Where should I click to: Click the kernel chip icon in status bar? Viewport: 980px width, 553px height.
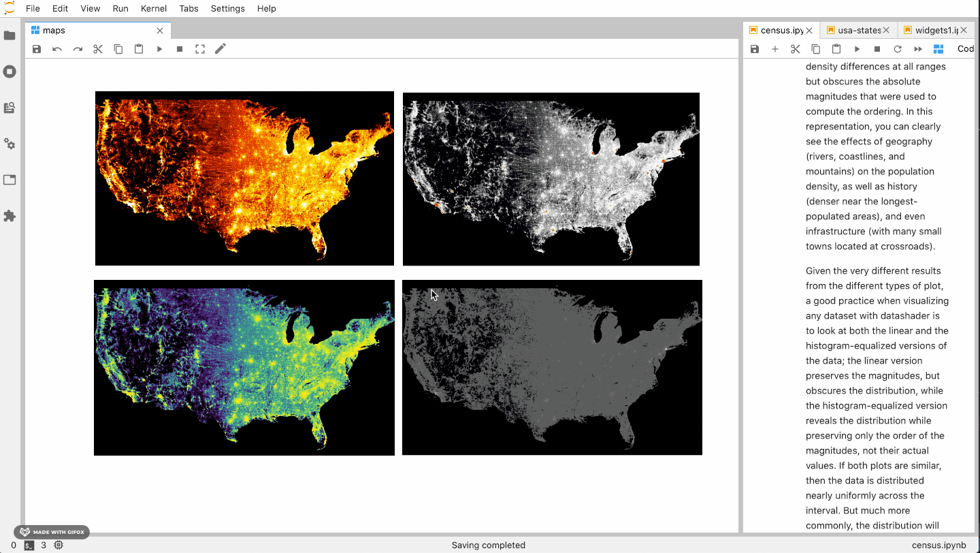(x=59, y=546)
